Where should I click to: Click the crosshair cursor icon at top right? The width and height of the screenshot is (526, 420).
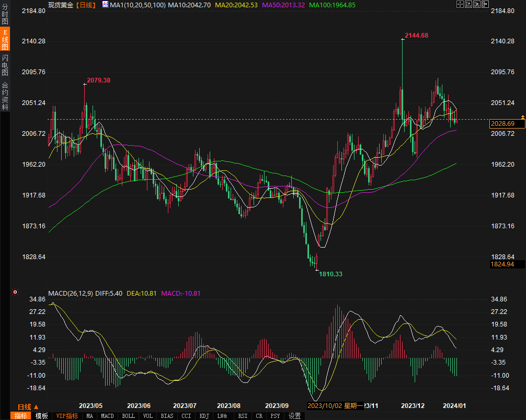pyautogui.click(x=460, y=4)
